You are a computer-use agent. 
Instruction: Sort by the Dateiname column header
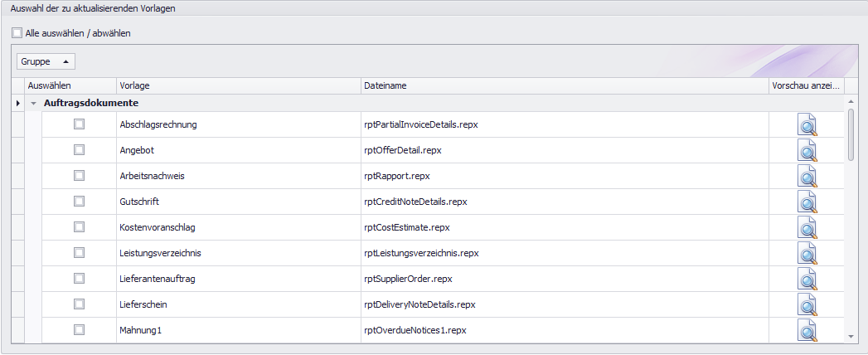564,85
